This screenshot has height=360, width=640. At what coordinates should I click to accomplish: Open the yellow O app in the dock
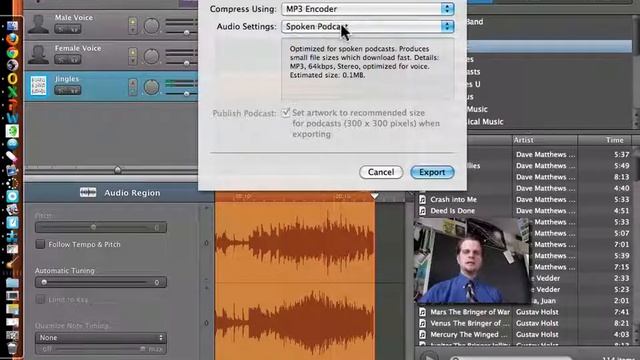(x=12, y=78)
